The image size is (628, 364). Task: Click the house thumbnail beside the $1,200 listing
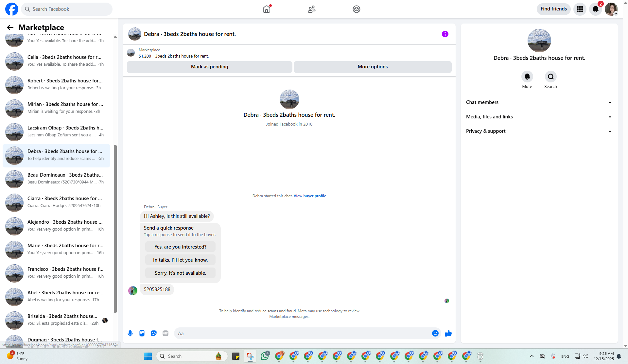point(131,53)
